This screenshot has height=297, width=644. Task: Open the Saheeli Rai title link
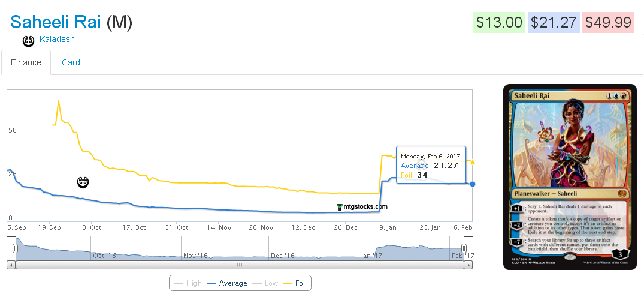[56, 22]
